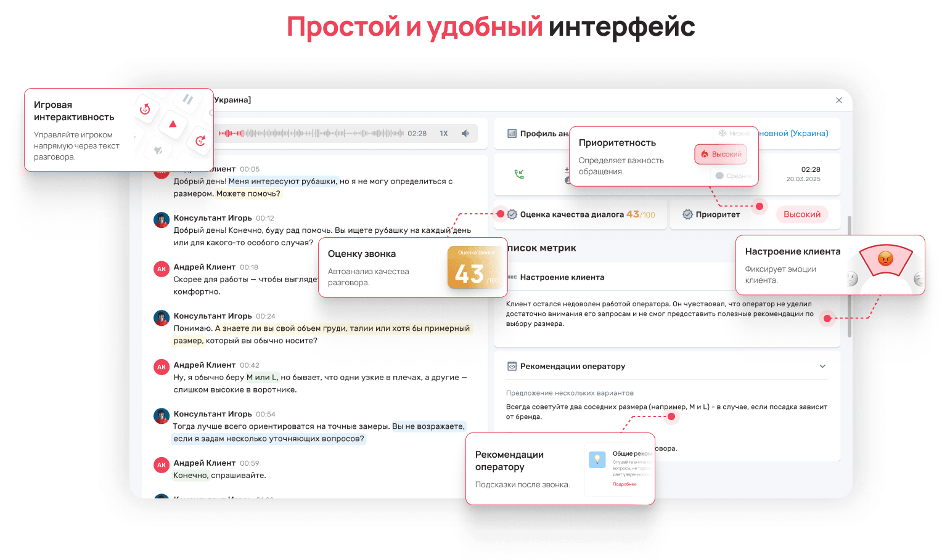
Task: Change playback speed with 1X control
Action: pos(444,134)
